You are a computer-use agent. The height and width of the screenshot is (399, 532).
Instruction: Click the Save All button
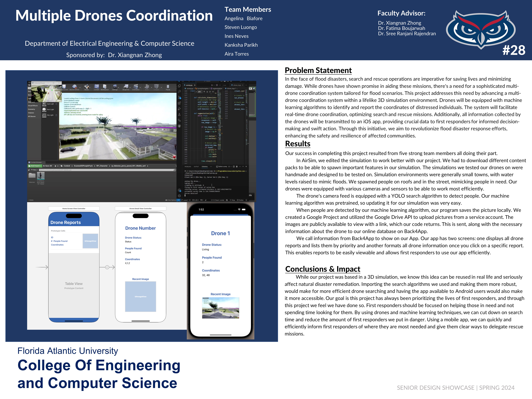click(x=48, y=166)
